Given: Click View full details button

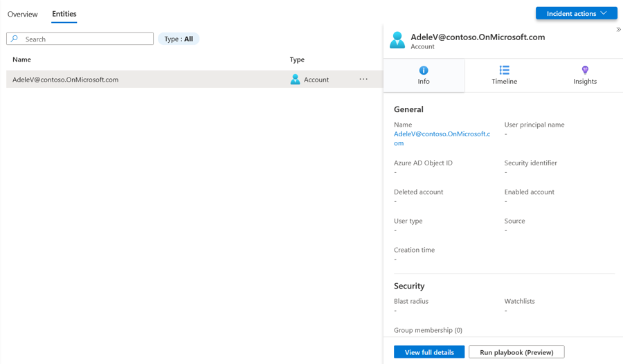Looking at the screenshot, I should coord(429,352).
